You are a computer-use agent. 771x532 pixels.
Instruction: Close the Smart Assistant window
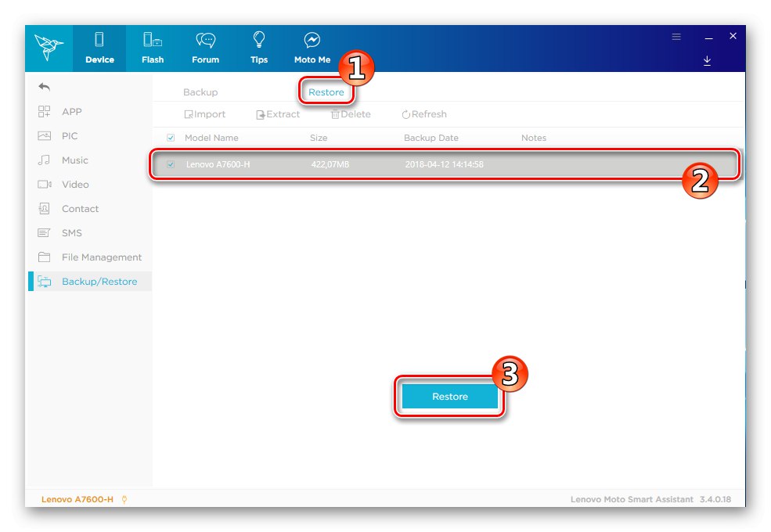[x=733, y=36]
